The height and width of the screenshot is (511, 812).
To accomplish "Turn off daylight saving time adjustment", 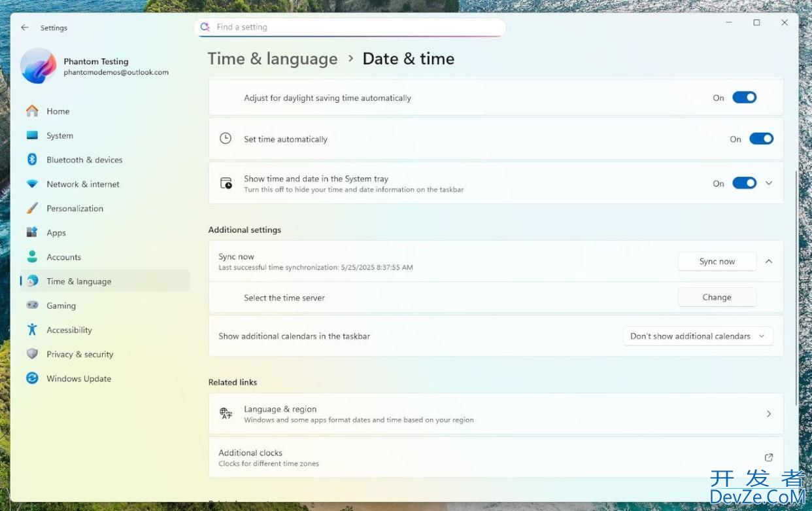I will [x=744, y=97].
